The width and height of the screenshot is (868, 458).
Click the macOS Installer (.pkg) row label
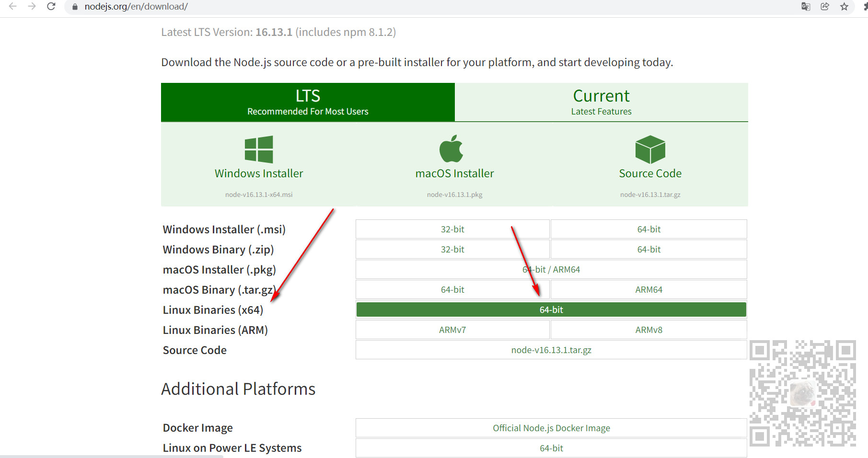point(219,270)
